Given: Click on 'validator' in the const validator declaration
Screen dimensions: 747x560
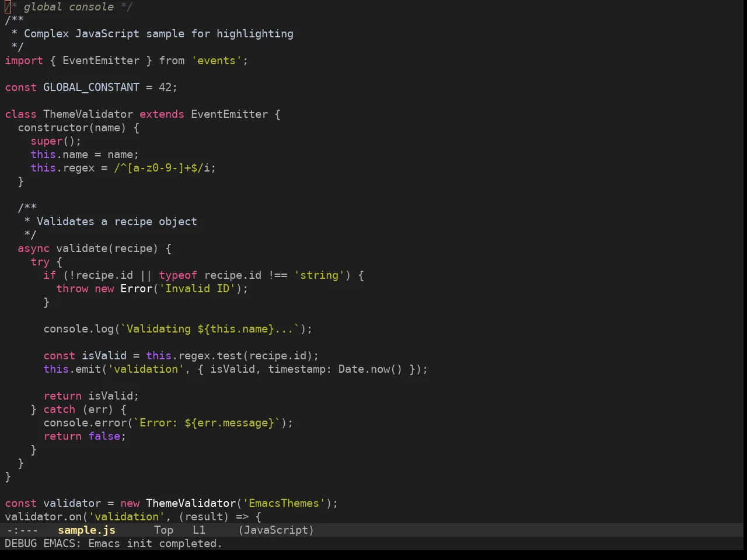Looking at the screenshot, I should [72, 503].
